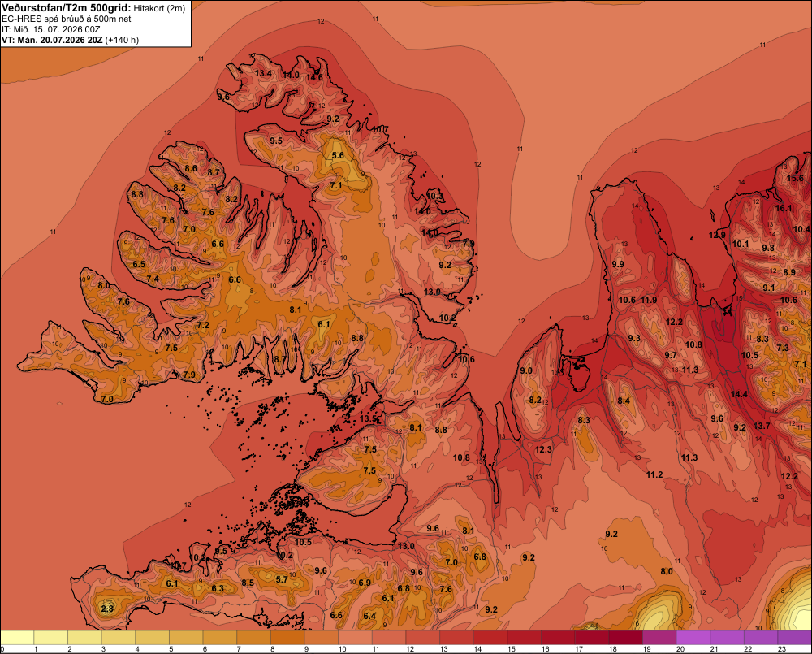The width and height of the screenshot is (812, 654).
Task: Click the legend swatch between 22 and 23
Action: tap(761, 638)
